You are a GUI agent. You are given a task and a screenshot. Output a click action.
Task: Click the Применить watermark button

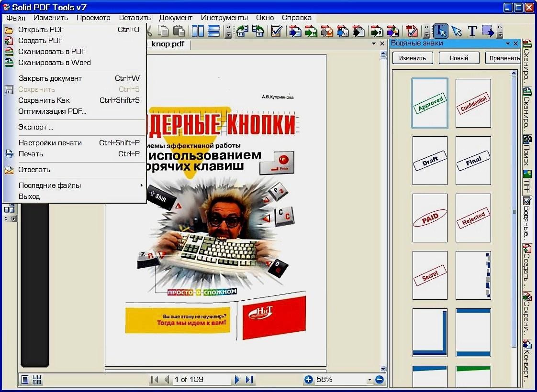click(x=503, y=58)
